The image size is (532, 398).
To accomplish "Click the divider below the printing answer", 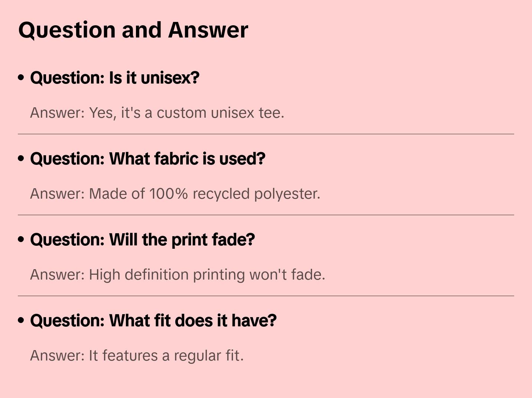I will (266, 296).
